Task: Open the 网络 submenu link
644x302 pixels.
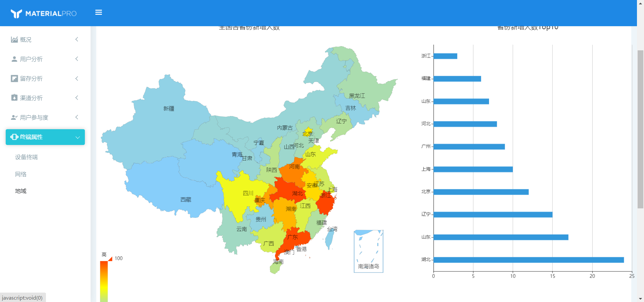Action: 21,174
